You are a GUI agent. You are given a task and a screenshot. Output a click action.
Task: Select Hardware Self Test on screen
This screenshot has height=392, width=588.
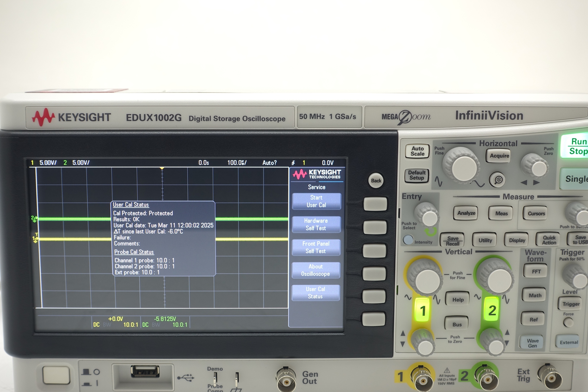click(x=316, y=224)
